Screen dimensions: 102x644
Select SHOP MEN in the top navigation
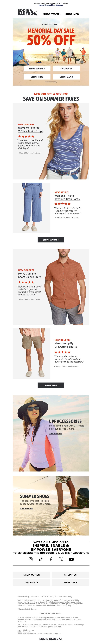tap(72, 14)
